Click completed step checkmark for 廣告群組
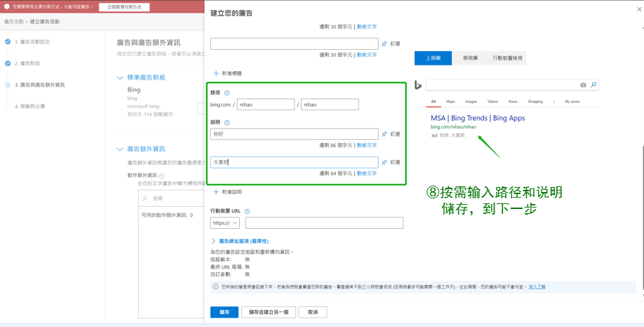Viewport: 644px width, 327px height. tap(8, 63)
